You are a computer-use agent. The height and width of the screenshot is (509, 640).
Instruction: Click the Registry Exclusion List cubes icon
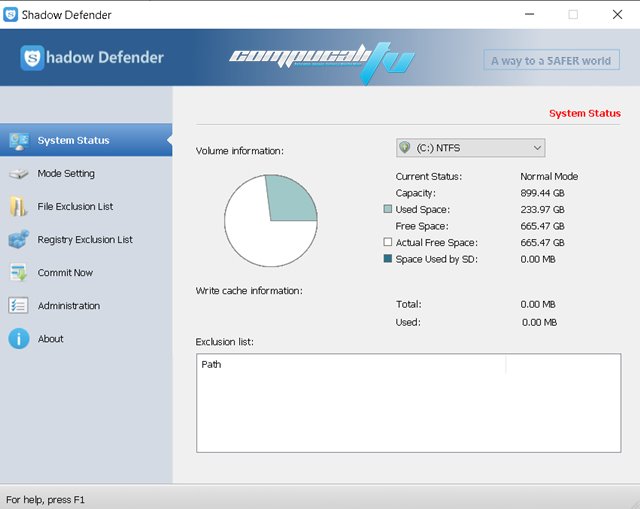(x=19, y=240)
